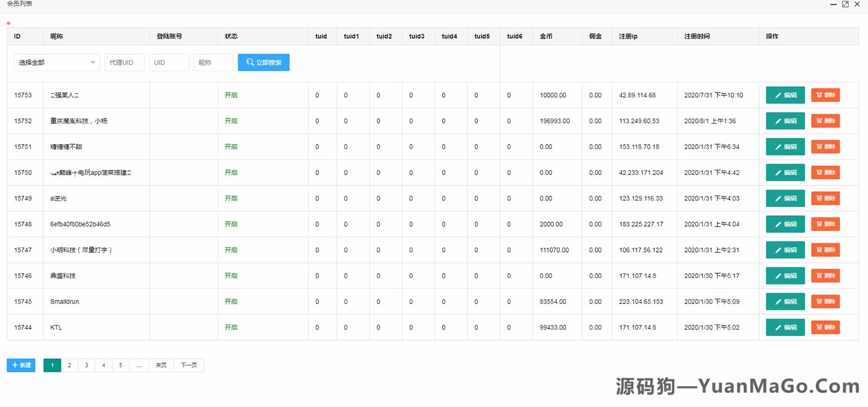Delete the Smalldrun member row
This screenshot has height=407, width=868.
[825, 301]
